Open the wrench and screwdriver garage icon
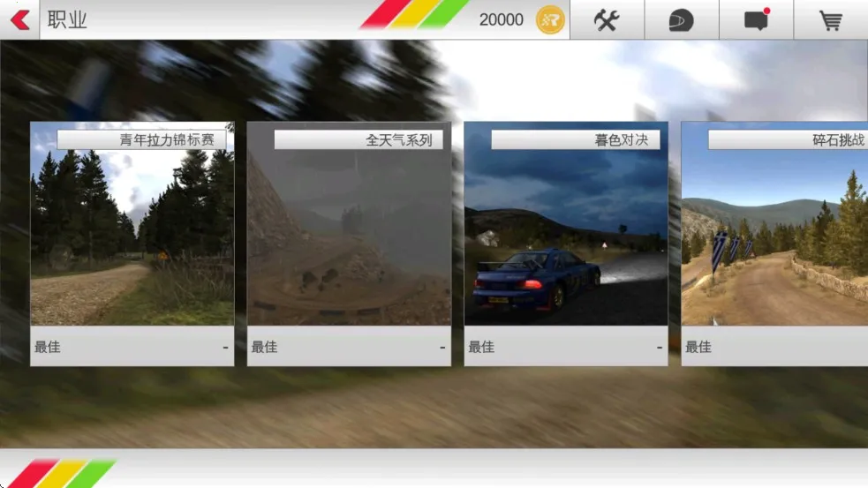Image resolution: width=868 pixels, height=488 pixels. (x=607, y=19)
